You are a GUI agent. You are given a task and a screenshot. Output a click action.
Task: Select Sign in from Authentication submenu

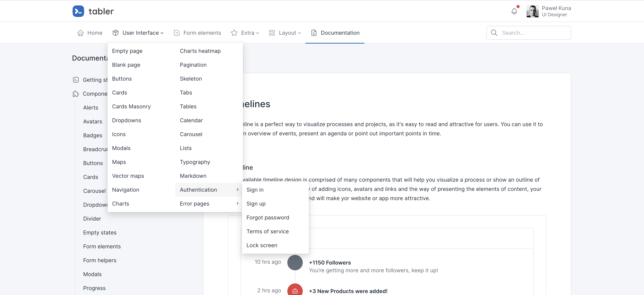pos(275,190)
